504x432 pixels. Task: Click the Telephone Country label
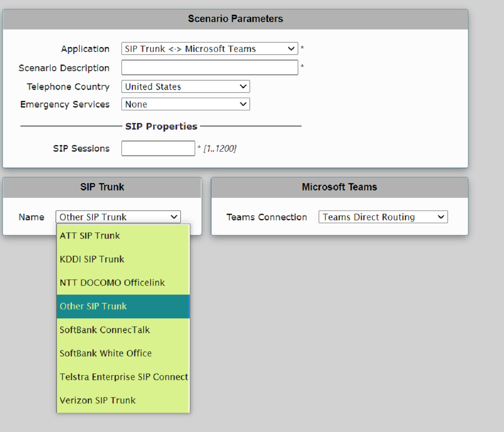pos(68,87)
